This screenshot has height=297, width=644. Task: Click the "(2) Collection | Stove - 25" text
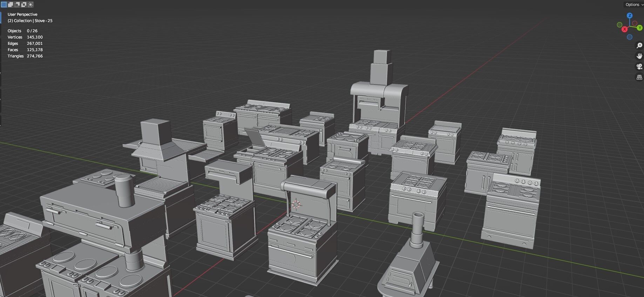pyautogui.click(x=30, y=21)
